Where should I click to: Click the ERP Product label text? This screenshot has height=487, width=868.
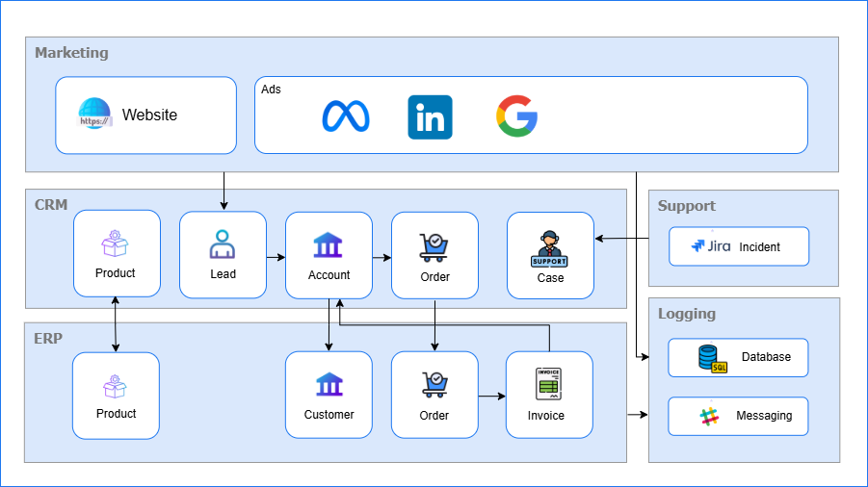116,414
